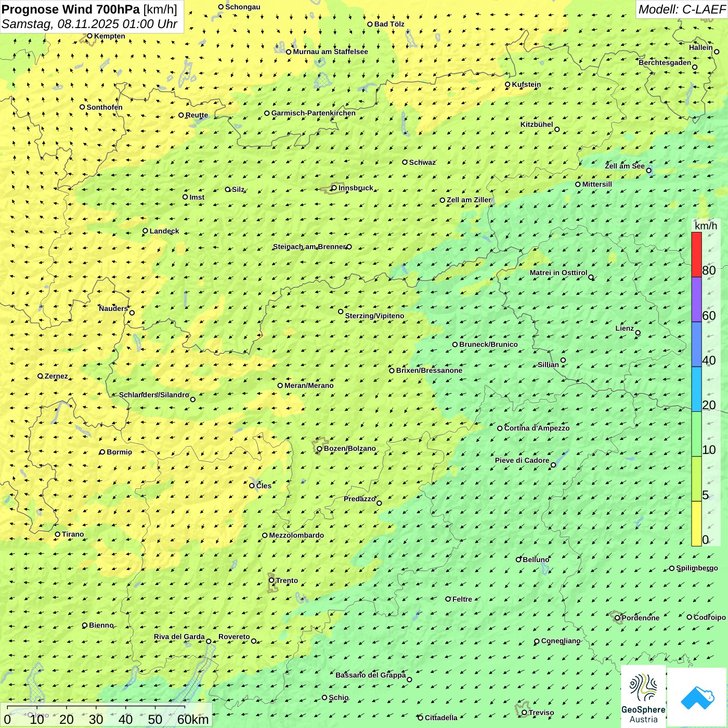Viewport: 728px width, 728px height.
Task: Click the 'Steinach am Brenner' label
Action: (309, 246)
